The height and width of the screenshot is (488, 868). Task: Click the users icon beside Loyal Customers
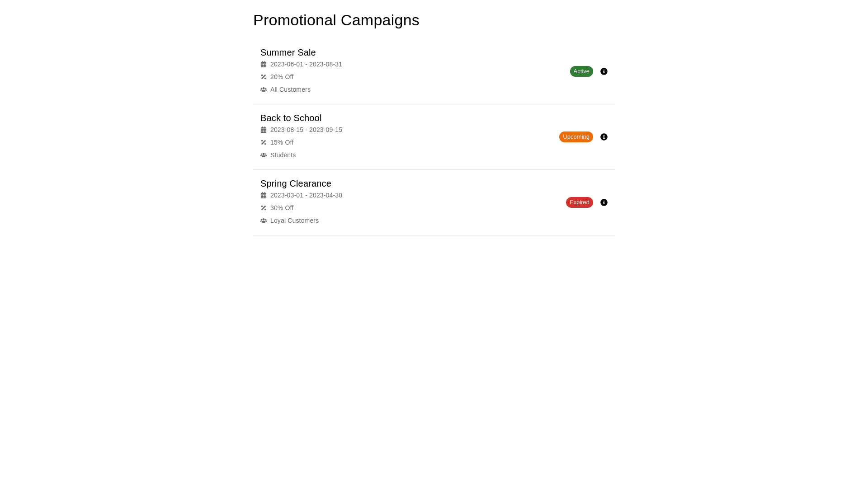coord(264,221)
